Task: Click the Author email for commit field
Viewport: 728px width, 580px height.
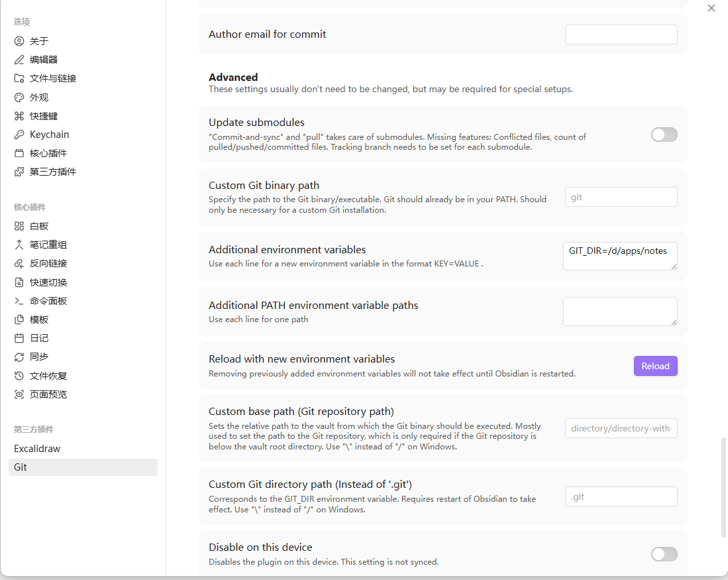Action: pos(621,34)
